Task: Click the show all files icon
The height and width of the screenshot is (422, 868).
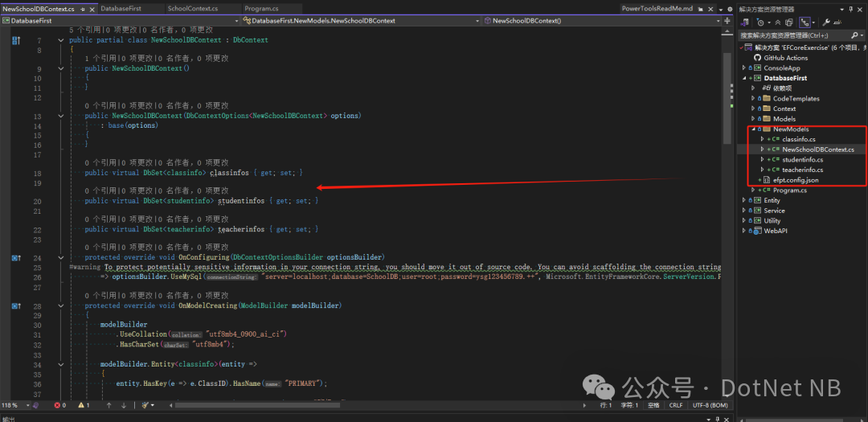Action: point(789,23)
